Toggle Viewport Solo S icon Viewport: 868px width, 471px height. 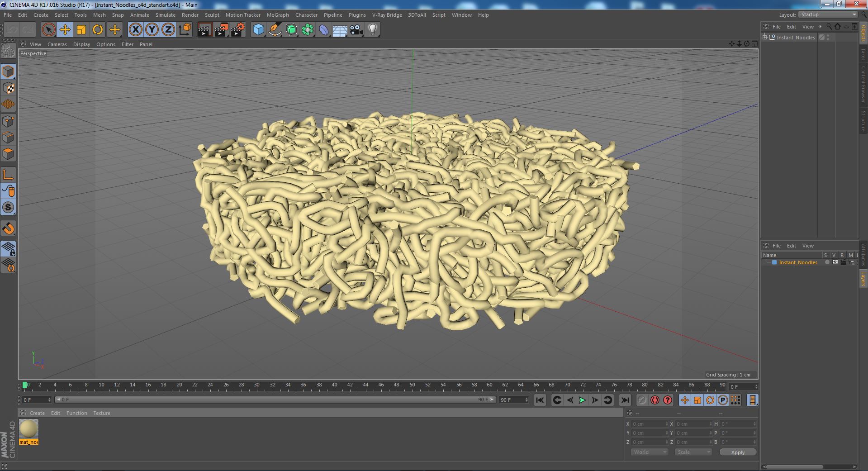click(8, 207)
